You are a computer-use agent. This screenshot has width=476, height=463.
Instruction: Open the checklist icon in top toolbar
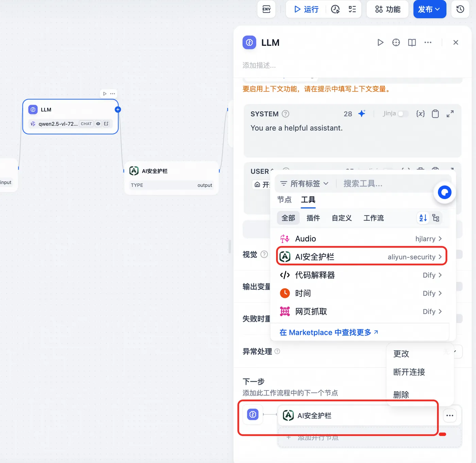pyautogui.click(x=352, y=9)
